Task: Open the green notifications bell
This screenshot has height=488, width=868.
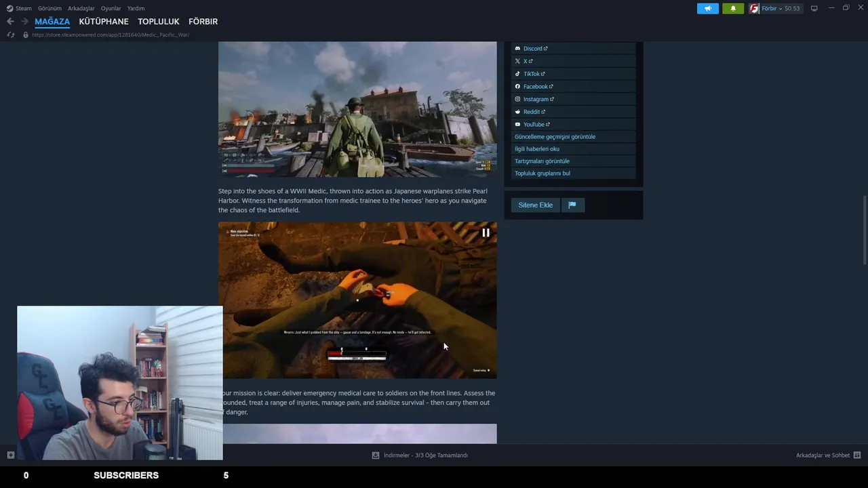Action: coord(733,8)
